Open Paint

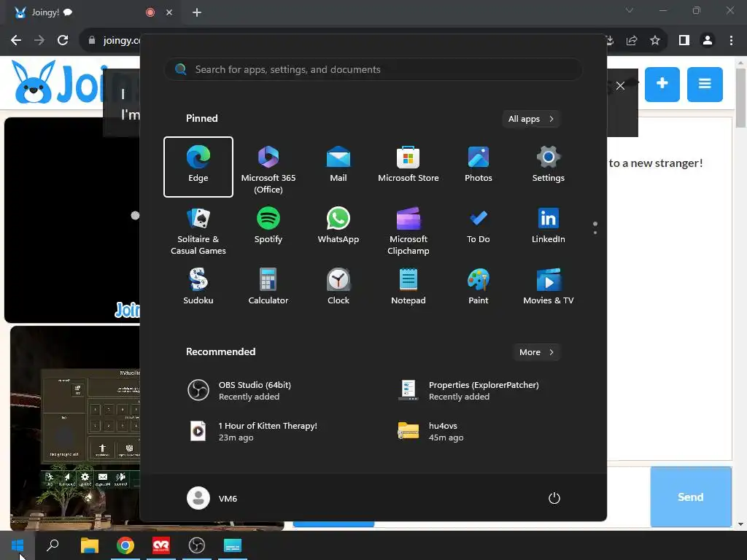tap(479, 287)
